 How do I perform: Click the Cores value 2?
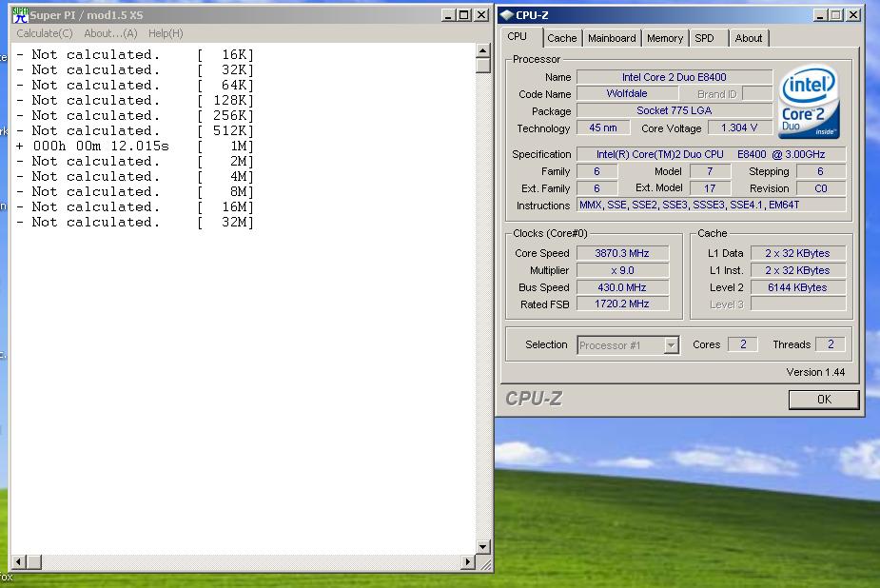(x=742, y=343)
